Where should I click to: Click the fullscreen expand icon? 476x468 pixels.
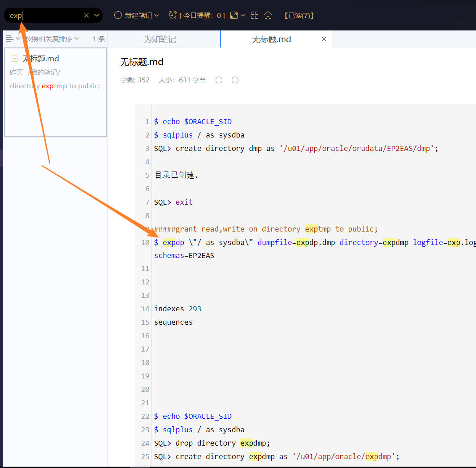click(x=234, y=15)
